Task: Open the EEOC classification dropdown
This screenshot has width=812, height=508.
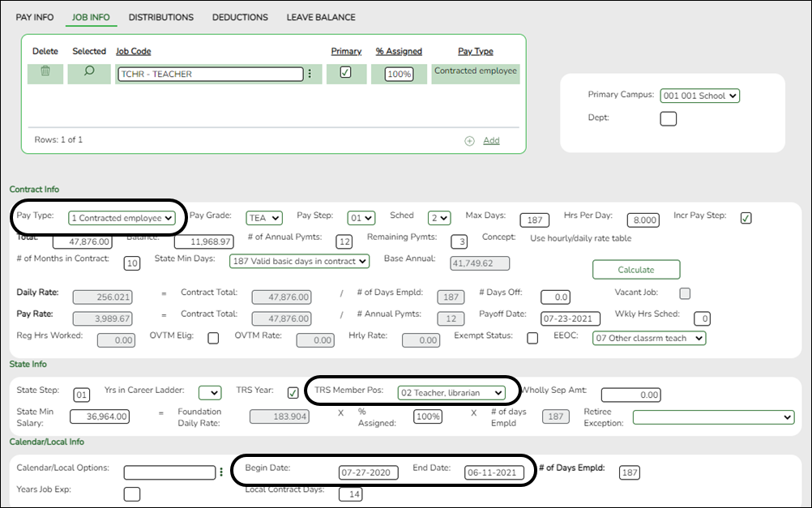Action: pyautogui.click(x=648, y=339)
